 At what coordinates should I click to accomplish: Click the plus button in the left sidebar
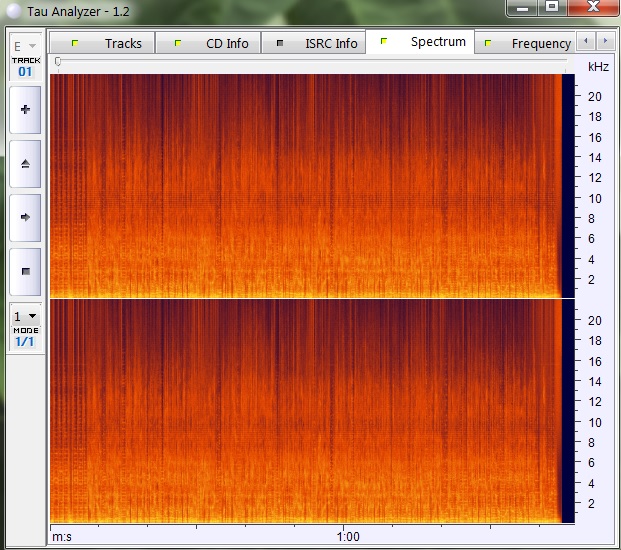pyautogui.click(x=25, y=109)
